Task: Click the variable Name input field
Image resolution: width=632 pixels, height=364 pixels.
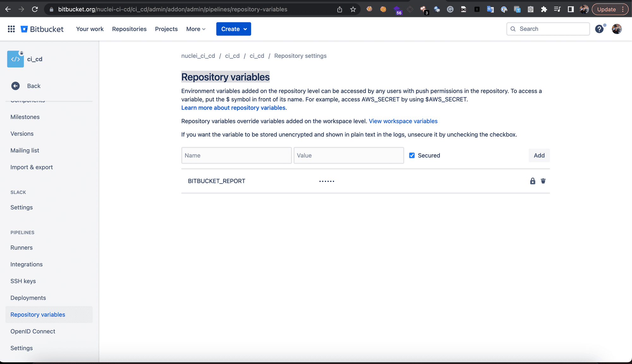Action: pyautogui.click(x=236, y=155)
